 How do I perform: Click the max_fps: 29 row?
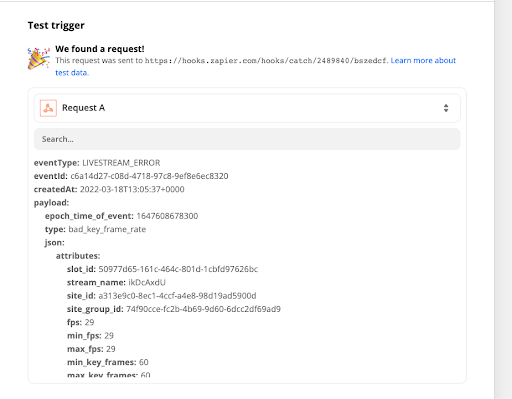coord(91,349)
